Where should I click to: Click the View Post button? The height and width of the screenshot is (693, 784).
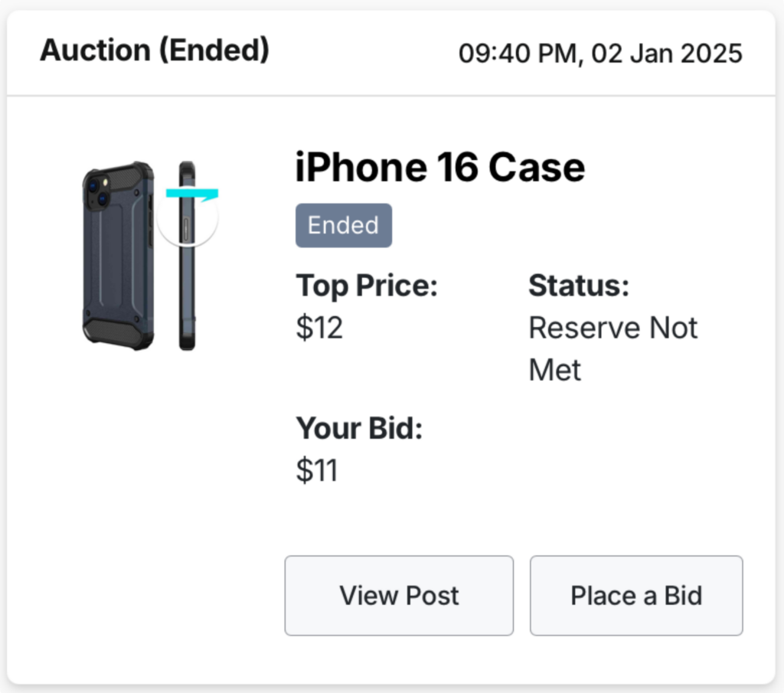tap(399, 596)
